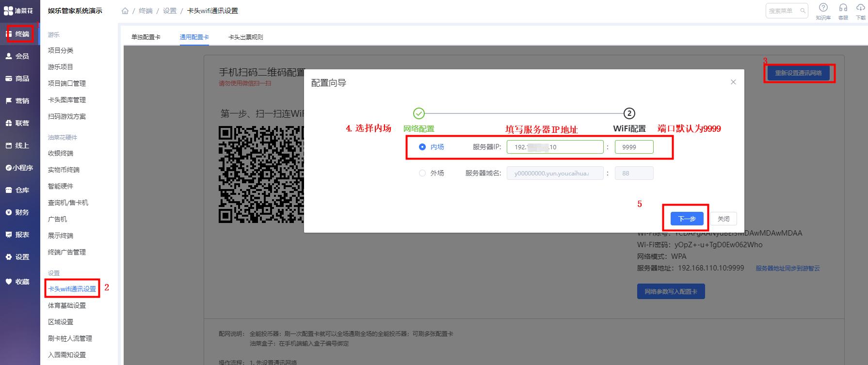The height and width of the screenshot is (365, 868).
Task: Open 卡头图库管理 menu item
Action: click(67, 100)
